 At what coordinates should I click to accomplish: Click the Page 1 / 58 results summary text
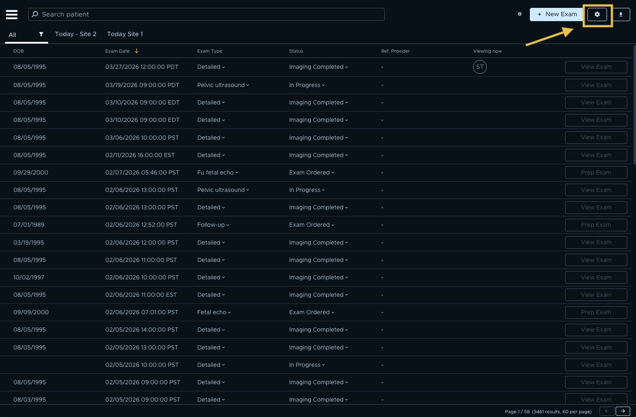548,411
